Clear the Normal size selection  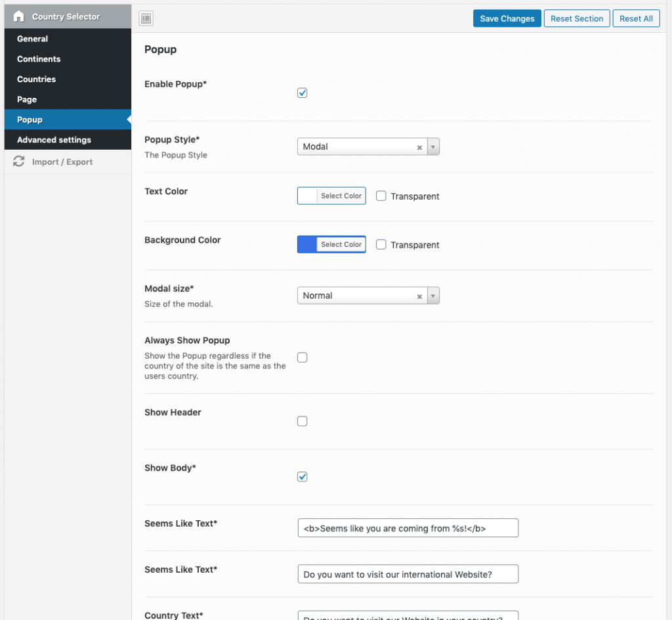[419, 296]
